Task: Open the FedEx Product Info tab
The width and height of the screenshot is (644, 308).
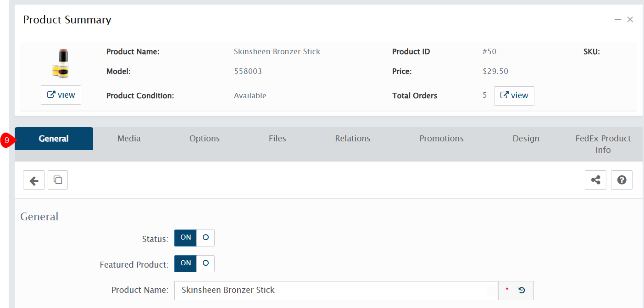Action: point(603,144)
